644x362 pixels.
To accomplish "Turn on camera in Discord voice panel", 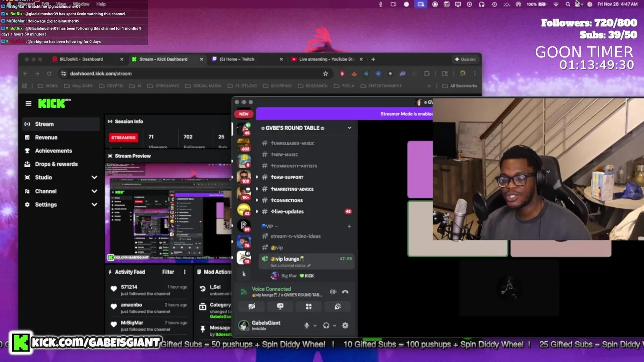I will pos(252,306).
